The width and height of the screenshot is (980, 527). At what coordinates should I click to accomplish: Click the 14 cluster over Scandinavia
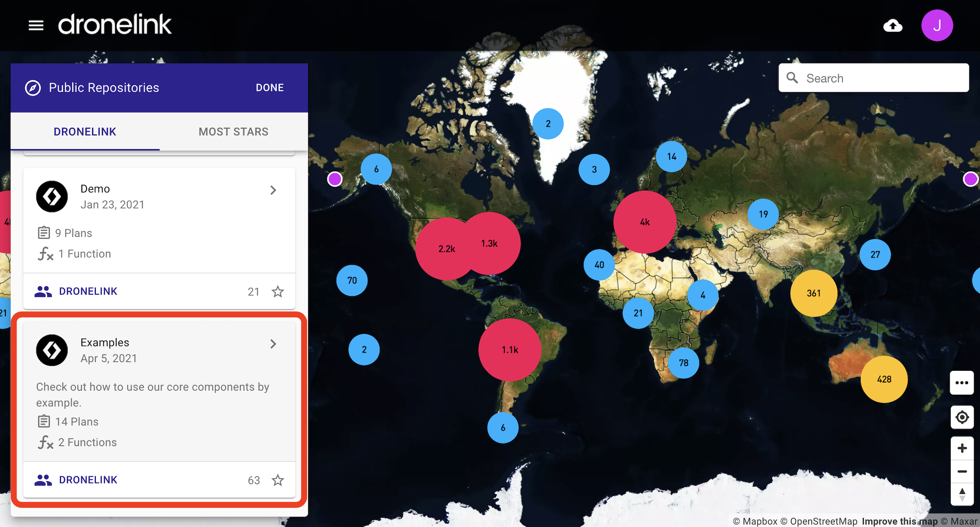671,157
